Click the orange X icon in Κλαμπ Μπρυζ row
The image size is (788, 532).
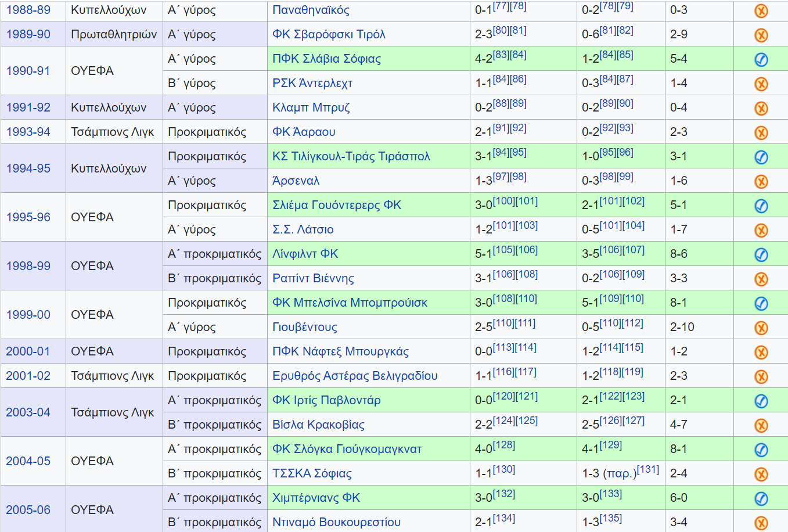[761, 108]
